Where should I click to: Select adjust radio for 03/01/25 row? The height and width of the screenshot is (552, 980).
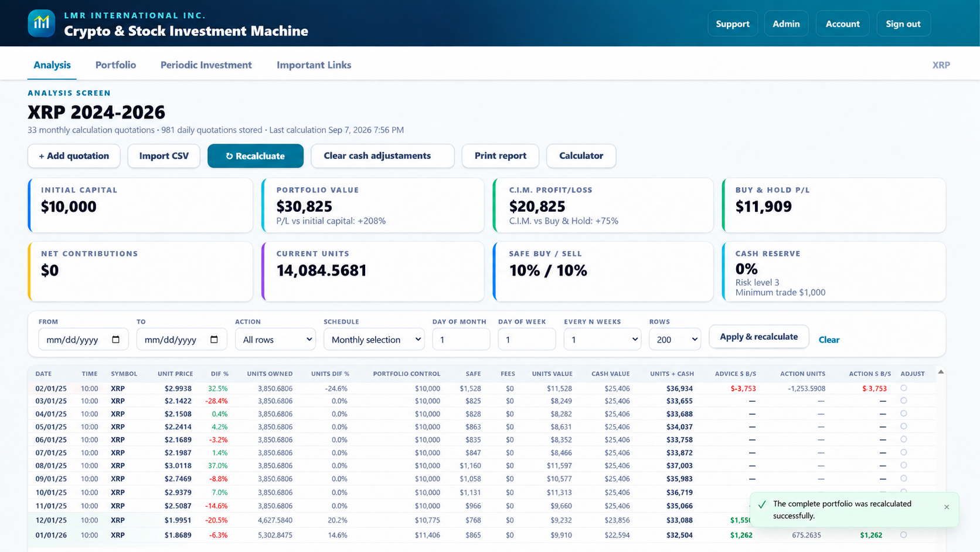903,401
